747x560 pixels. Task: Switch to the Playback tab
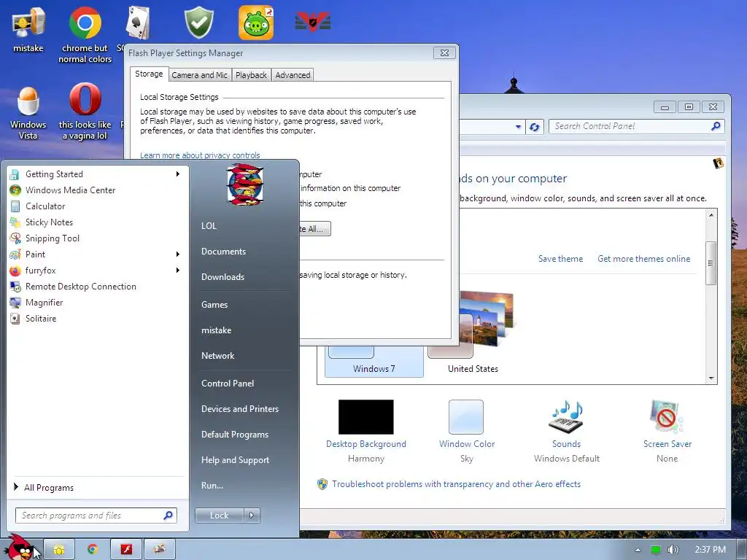[251, 75]
